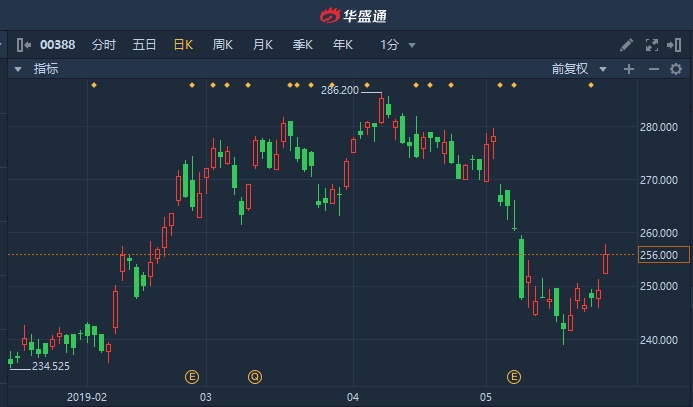Click the pencil drawing tool icon
The height and width of the screenshot is (407, 693).
[627, 45]
